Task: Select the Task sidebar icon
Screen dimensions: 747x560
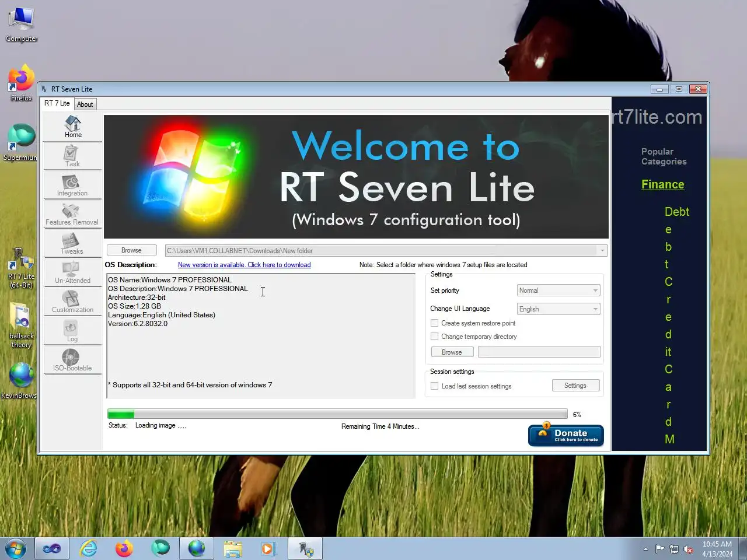Action: coord(73,156)
